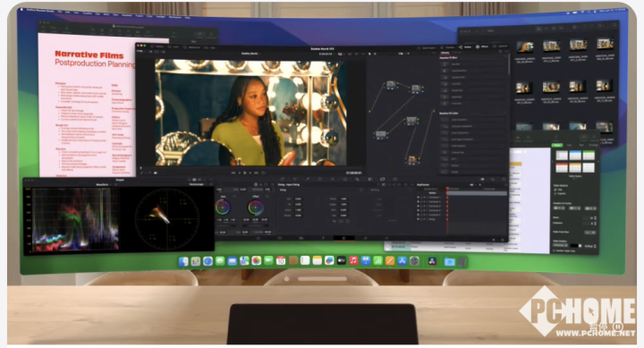Open the Blur palette icon
The image size is (644, 348).
[357, 179]
